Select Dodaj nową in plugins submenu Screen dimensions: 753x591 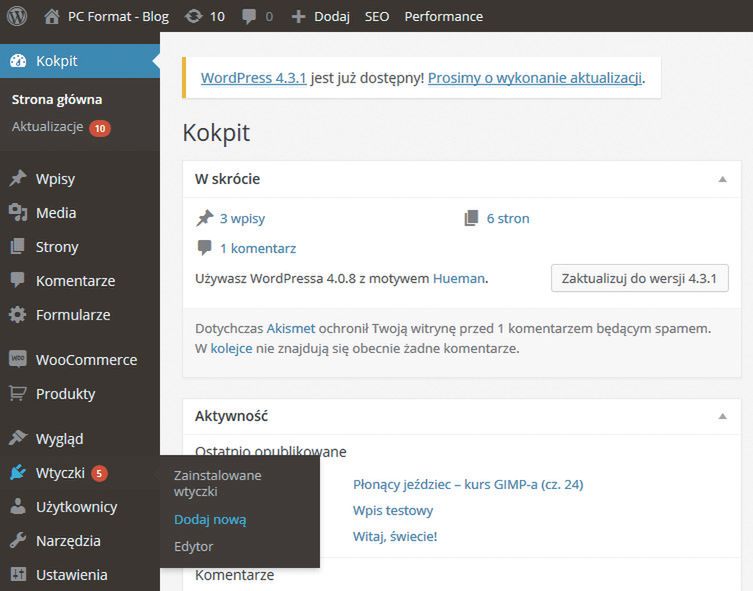(x=210, y=519)
